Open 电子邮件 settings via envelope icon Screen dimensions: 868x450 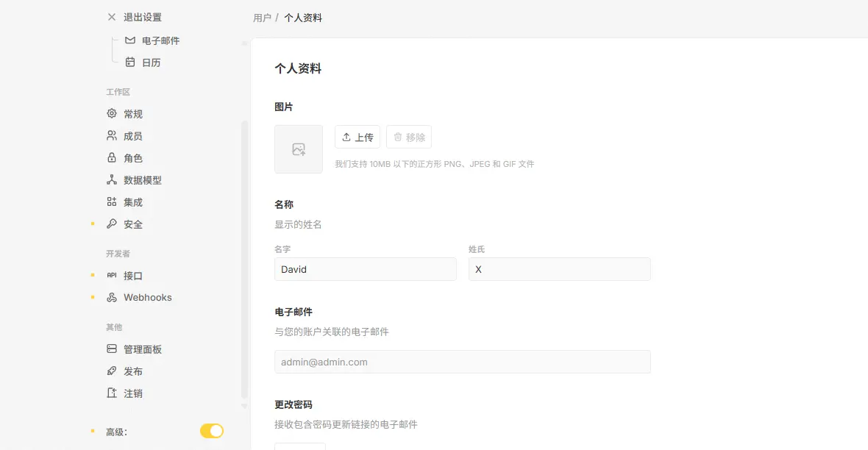(x=130, y=40)
